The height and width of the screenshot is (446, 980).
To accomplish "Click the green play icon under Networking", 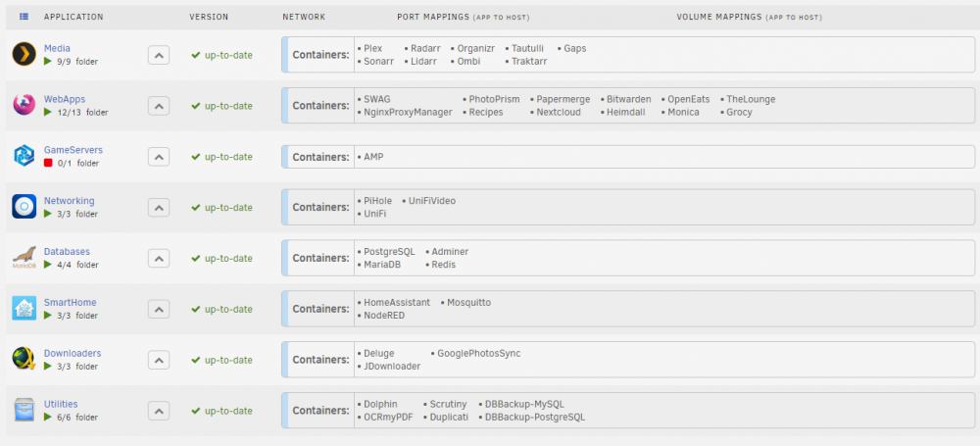I will click(x=47, y=214).
